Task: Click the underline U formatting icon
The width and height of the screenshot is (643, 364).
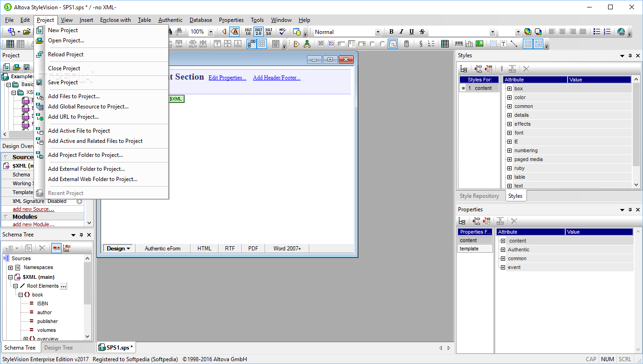Action: (412, 32)
